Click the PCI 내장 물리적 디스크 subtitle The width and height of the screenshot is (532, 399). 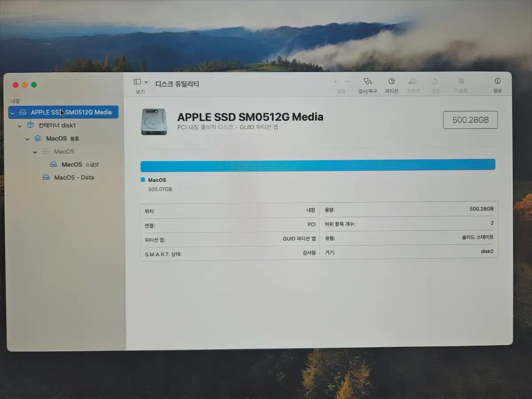pyautogui.click(x=227, y=128)
